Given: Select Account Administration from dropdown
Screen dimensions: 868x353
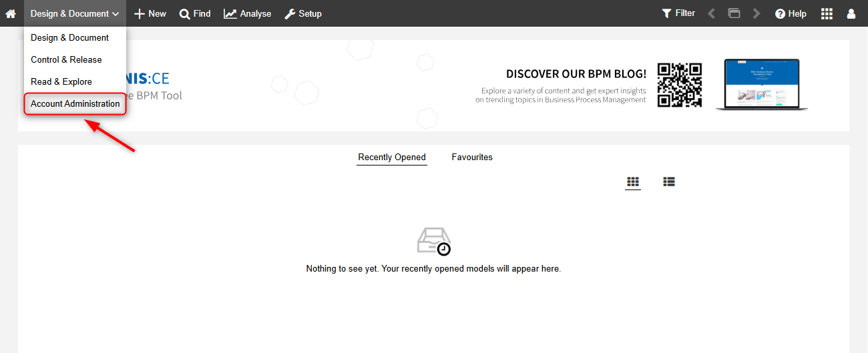Looking at the screenshot, I should pos(75,104).
